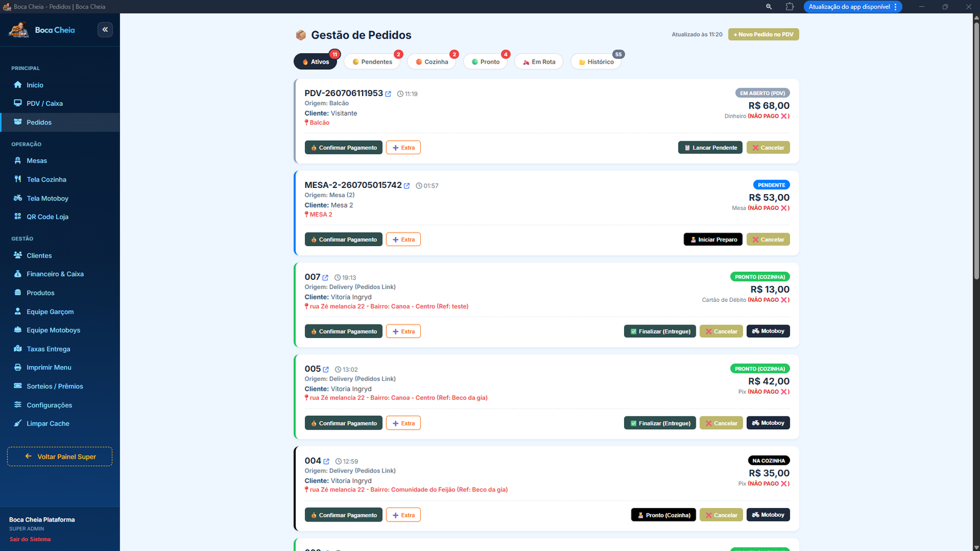Collapse the sidebar with the double-chevron button

pos(105,29)
